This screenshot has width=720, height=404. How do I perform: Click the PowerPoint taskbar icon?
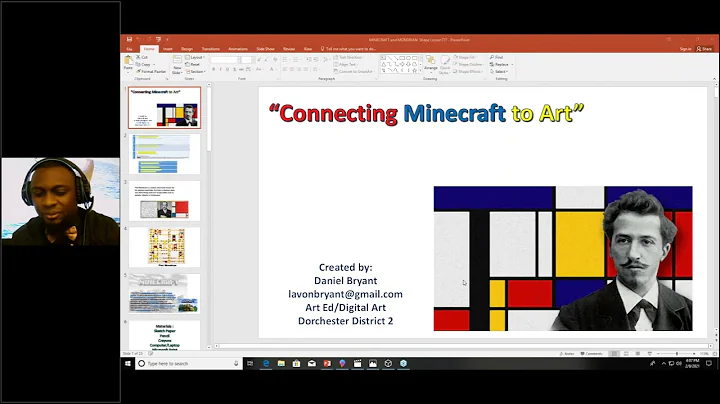327,363
